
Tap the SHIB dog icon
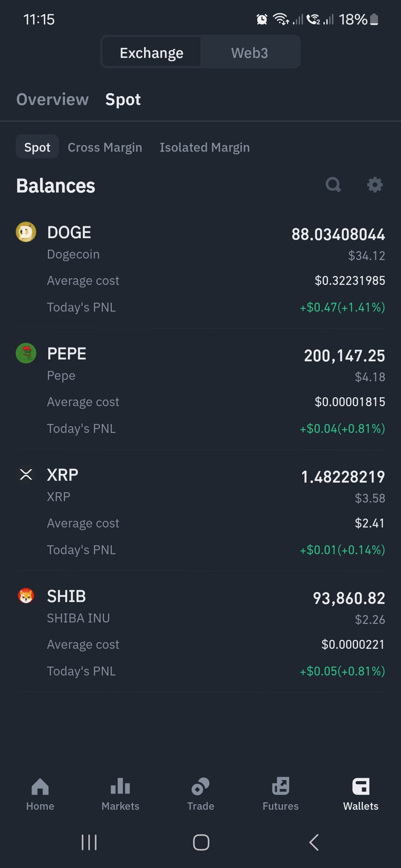point(26,596)
